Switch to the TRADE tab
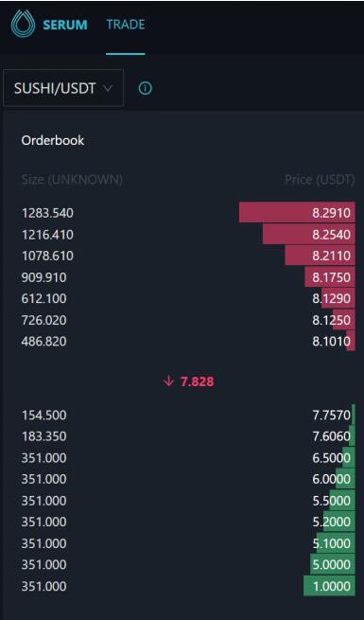 tap(126, 25)
